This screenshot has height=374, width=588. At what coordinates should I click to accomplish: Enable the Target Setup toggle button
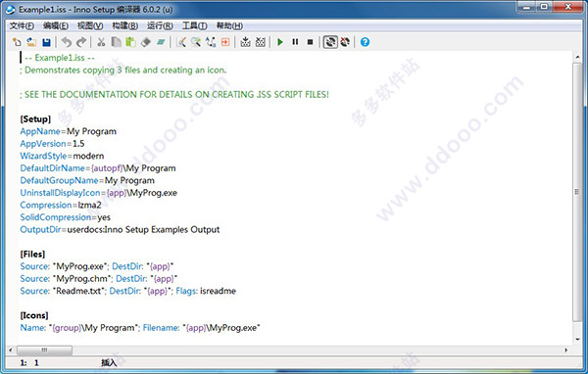pyautogui.click(x=330, y=42)
